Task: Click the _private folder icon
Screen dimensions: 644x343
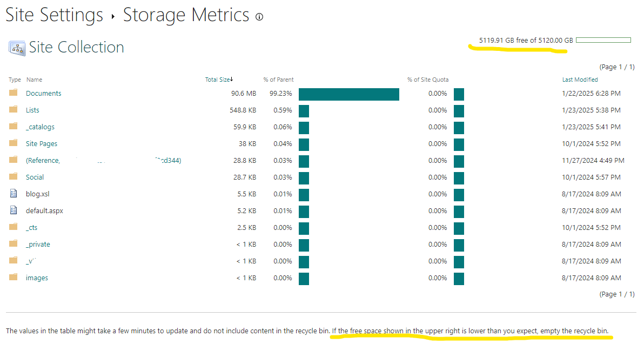Action: 14,243
